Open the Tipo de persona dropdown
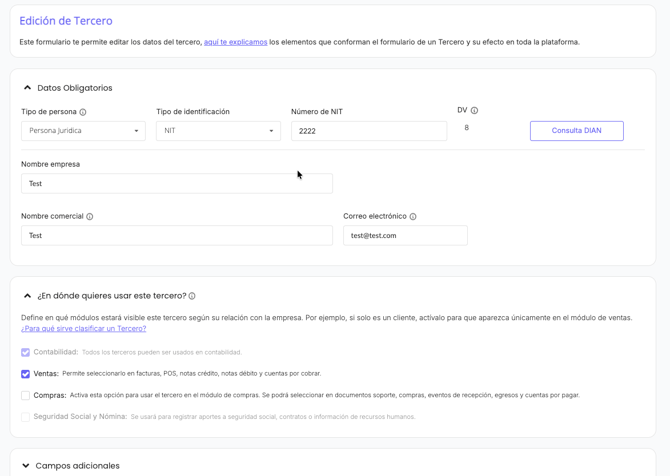The height and width of the screenshot is (476, 670). point(83,131)
